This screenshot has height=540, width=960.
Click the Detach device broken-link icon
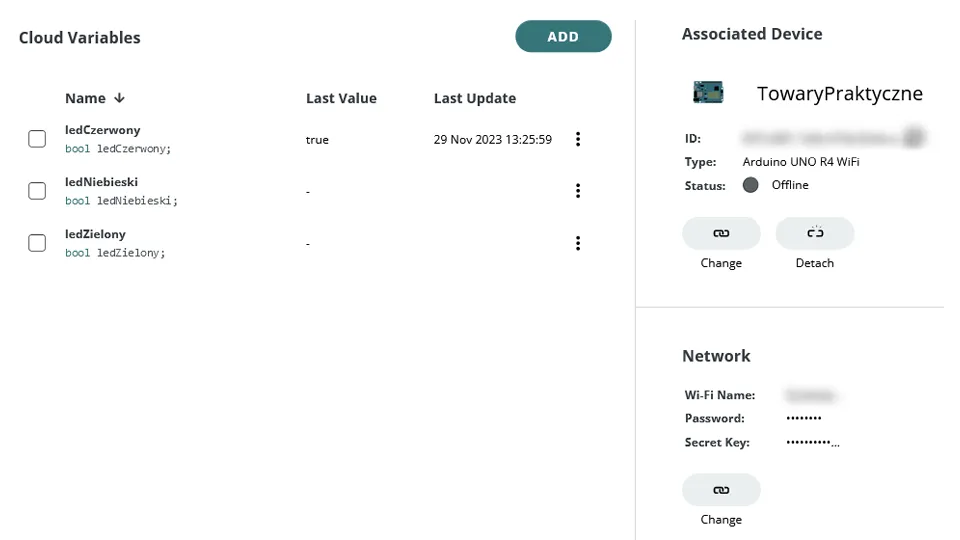click(x=815, y=233)
